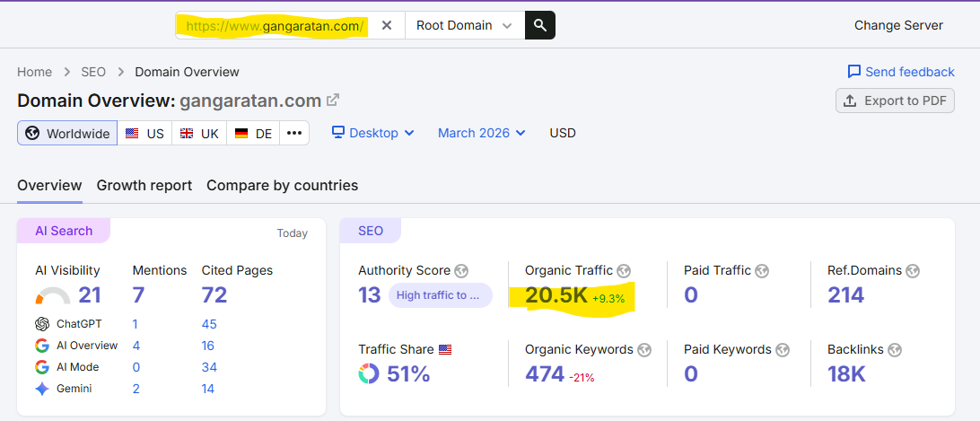
Task: Click the USD currency label
Action: point(563,133)
